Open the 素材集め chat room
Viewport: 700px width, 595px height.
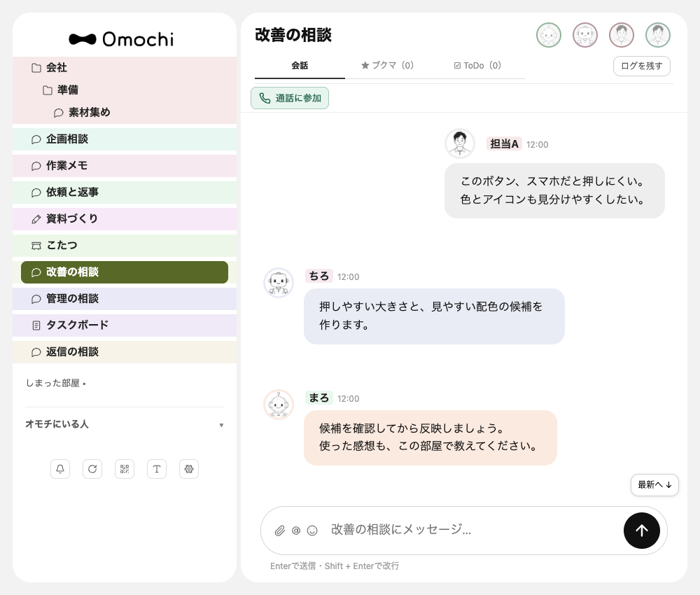click(x=125, y=113)
